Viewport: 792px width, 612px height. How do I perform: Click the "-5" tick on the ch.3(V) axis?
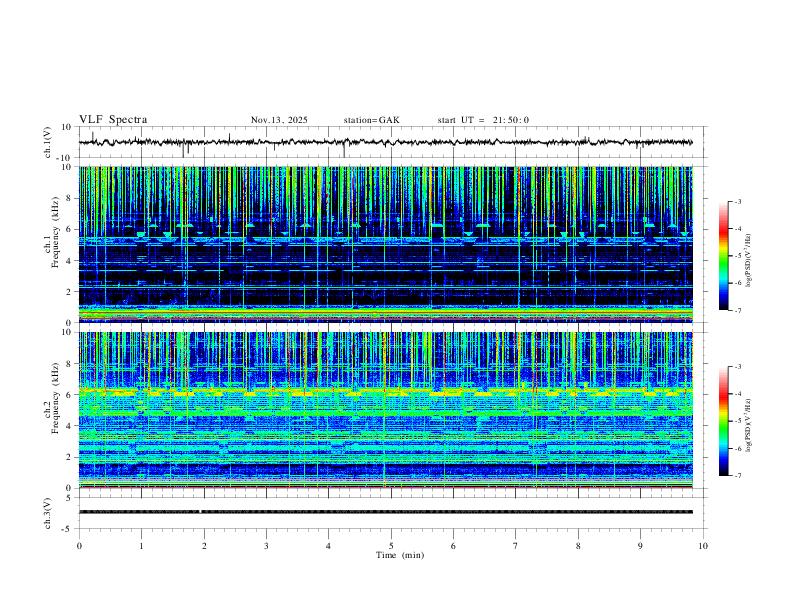[68, 529]
